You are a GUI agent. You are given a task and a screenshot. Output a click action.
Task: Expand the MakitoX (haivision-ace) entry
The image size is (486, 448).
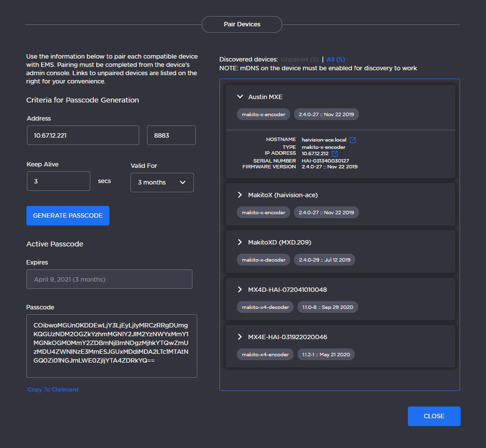pos(240,195)
